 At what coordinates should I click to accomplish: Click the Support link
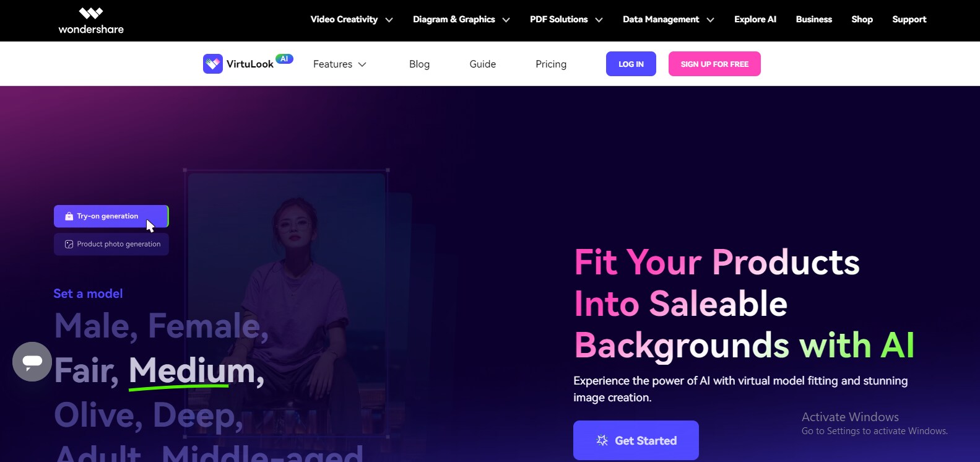click(909, 19)
